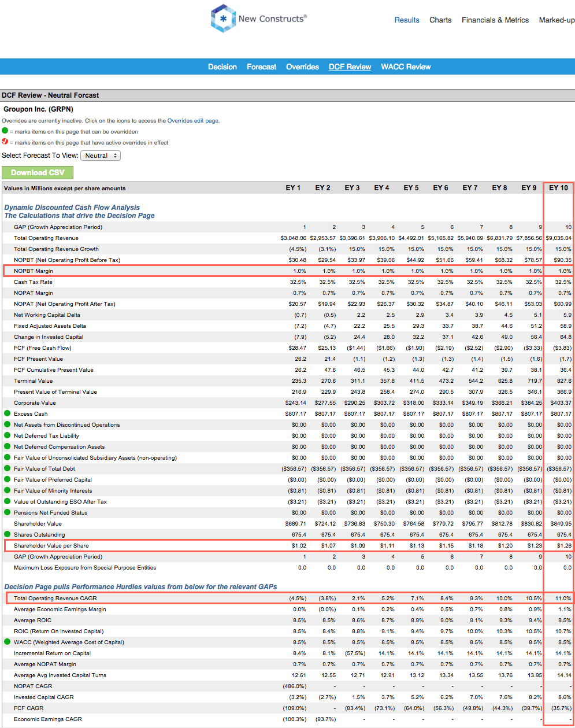Select the DCF Review tab
The image size is (575, 728).
[350, 66]
